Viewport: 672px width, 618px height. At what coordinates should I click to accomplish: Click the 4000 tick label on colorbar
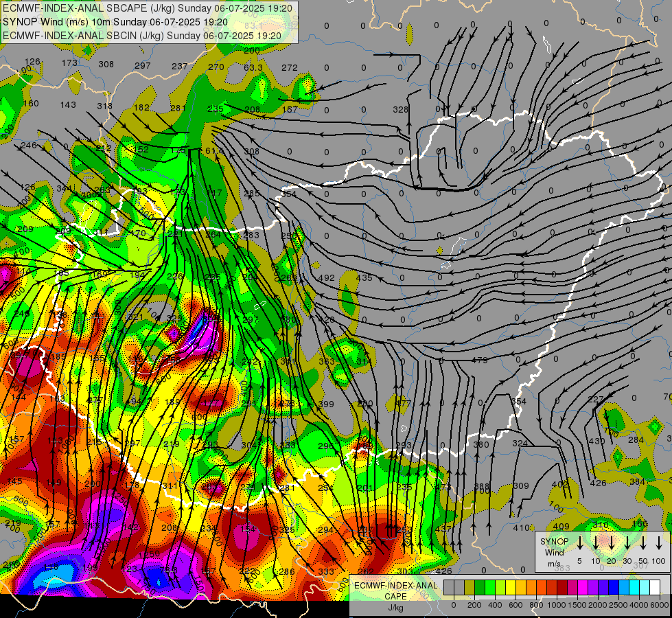(x=639, y=605)
